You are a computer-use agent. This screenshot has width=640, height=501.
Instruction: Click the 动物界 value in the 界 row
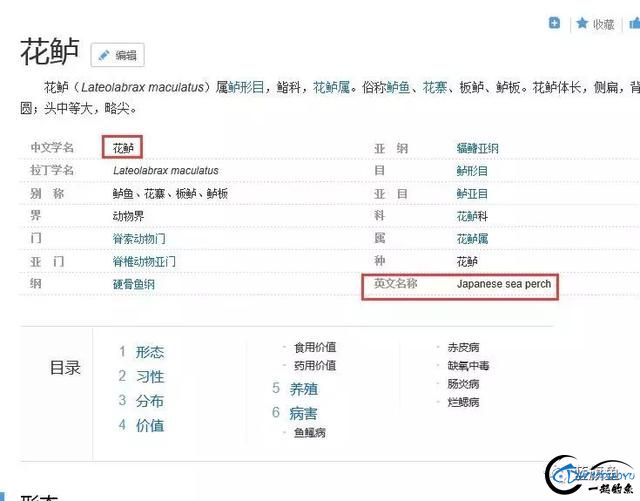click(129, 216)
